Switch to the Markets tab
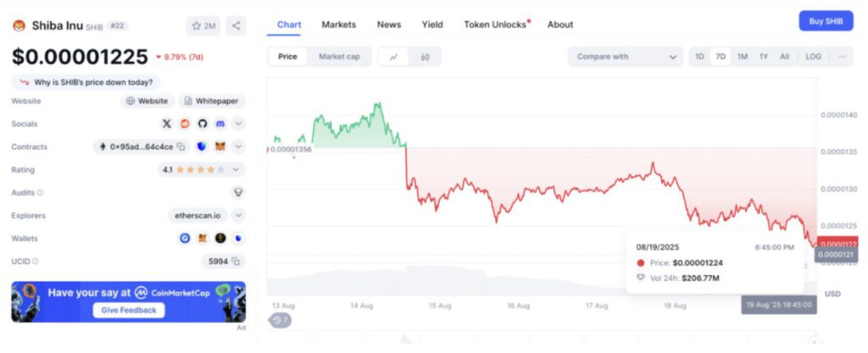The image size is (868, 353). pyautogui.click(x=338, y=25)
